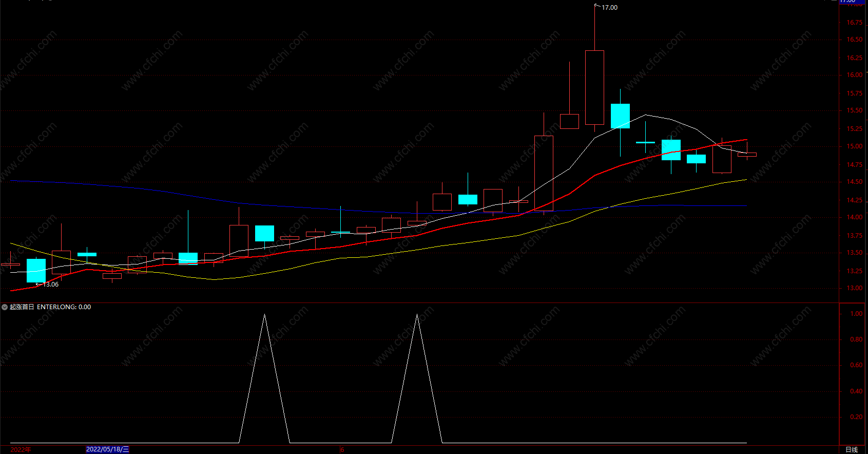Click the 14.00 price axis label

click(x=854, y=217)
